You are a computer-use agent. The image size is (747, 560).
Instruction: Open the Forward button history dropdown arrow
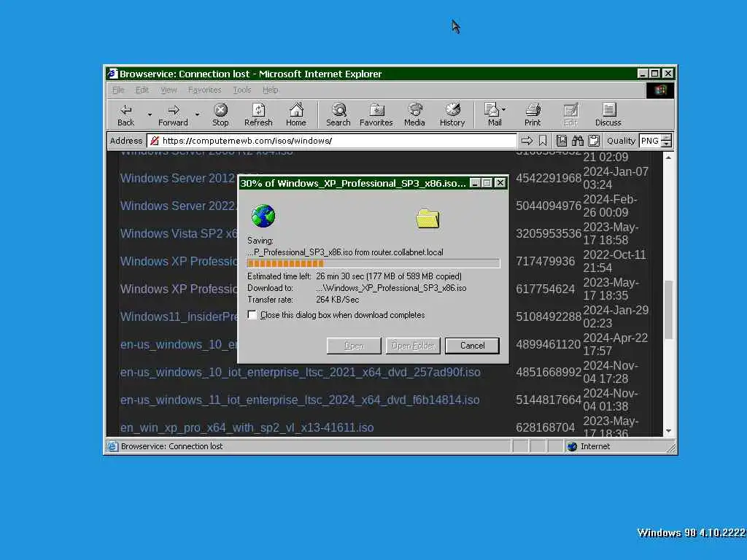point(197,114)
